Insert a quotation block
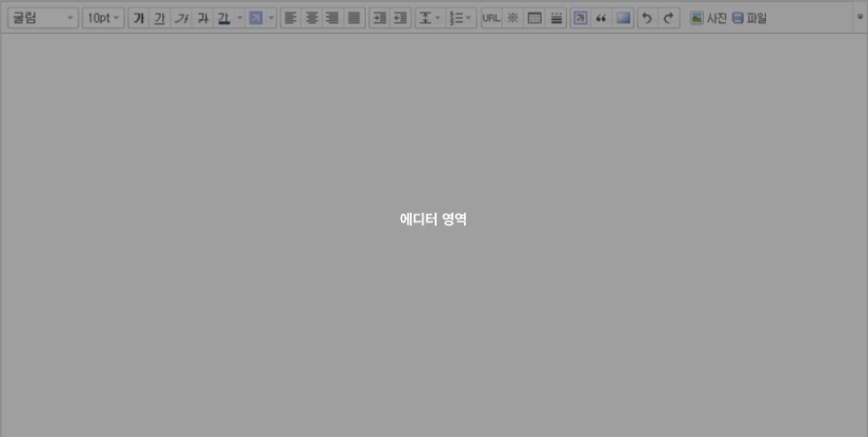Viewport: 868px width, 437px height. click(601, 17)
